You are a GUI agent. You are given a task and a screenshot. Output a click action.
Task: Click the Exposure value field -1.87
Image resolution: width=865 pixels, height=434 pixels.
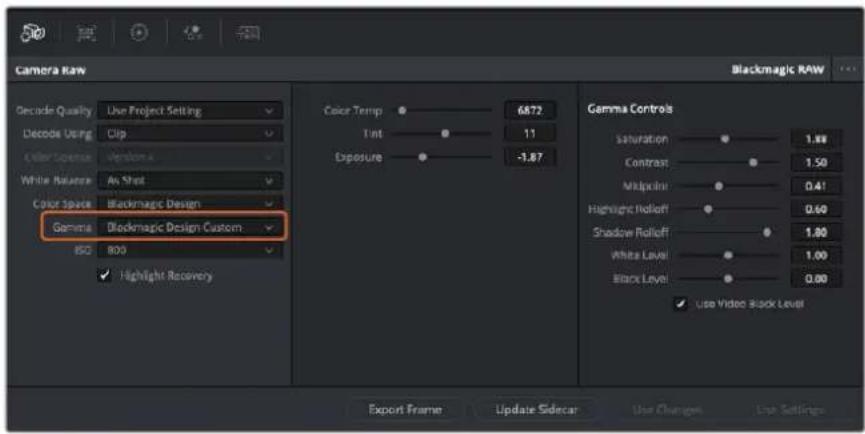[530, 158]
